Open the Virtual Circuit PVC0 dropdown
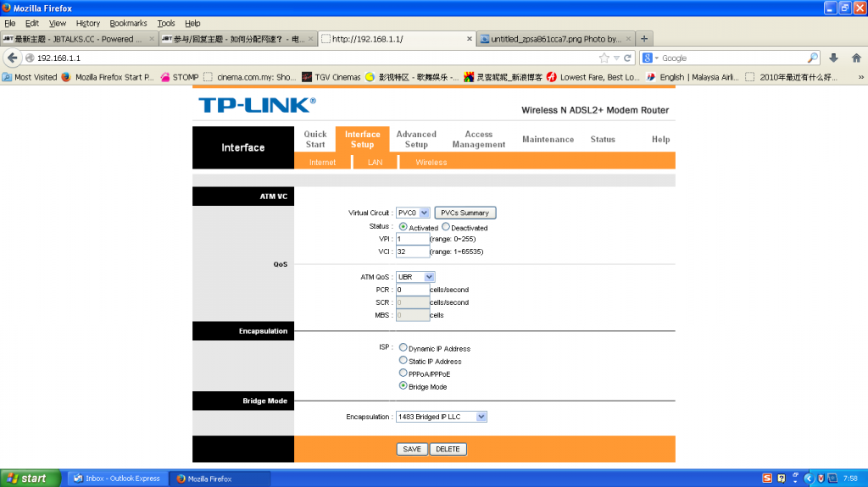This screenshot has width=868, height=487. pyautogui.click(x=414, y=213)
